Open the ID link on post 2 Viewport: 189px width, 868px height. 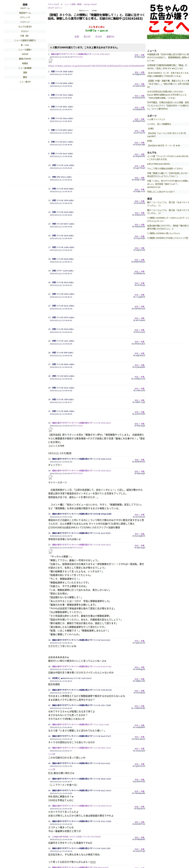[139, 75]
